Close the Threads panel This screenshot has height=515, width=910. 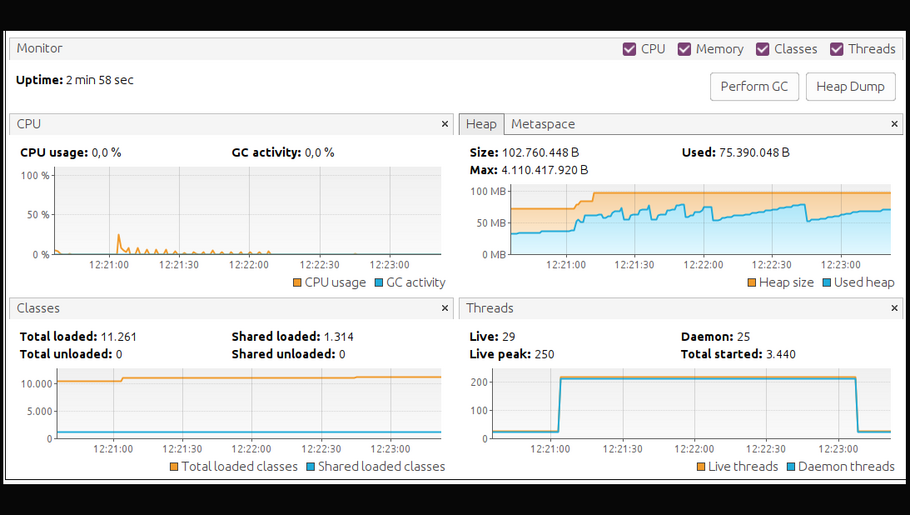pos(895,308)
